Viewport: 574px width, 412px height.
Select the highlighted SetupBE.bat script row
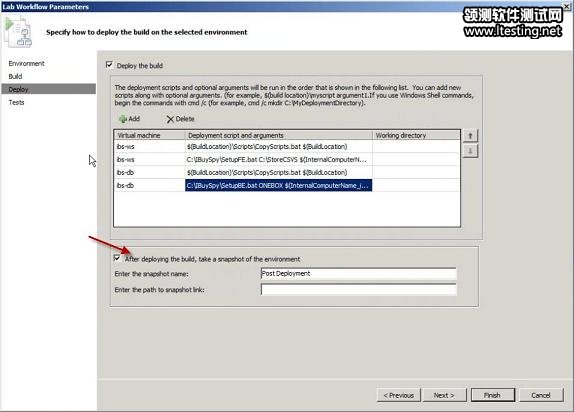pos(287,185)
